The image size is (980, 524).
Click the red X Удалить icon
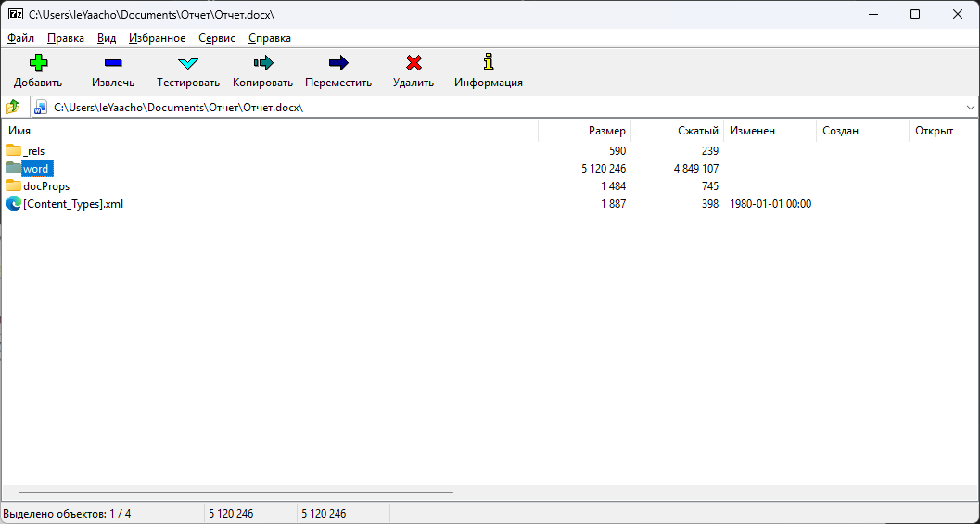pos(414,62)
